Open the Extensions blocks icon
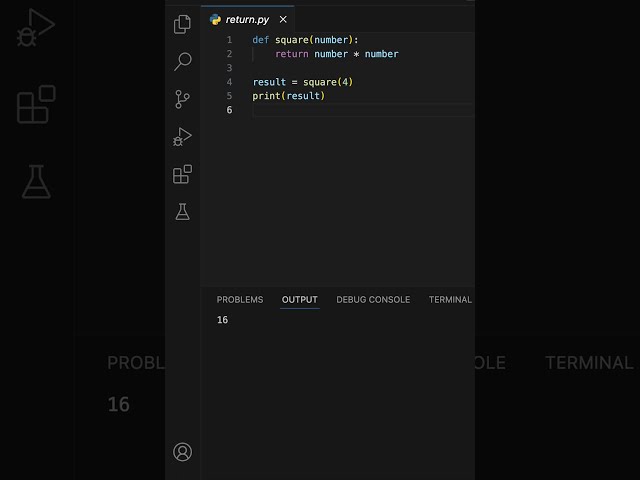640x480 pixels. point(182,174)
